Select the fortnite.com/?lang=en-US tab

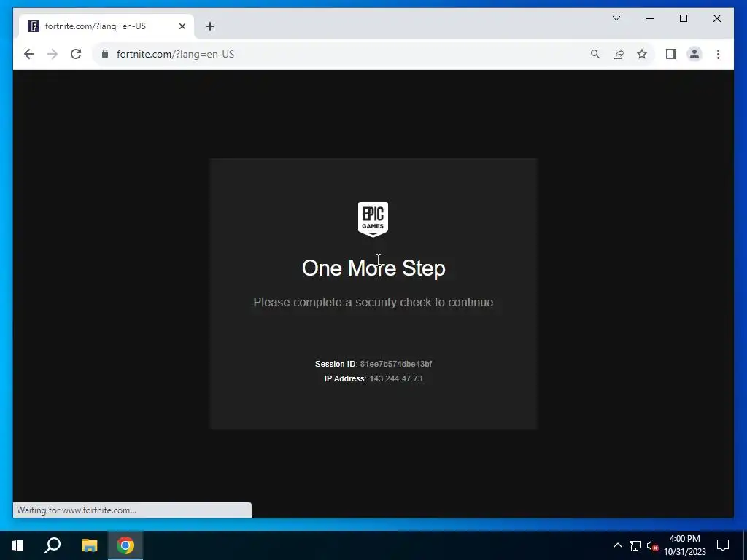tap(107, 26)
